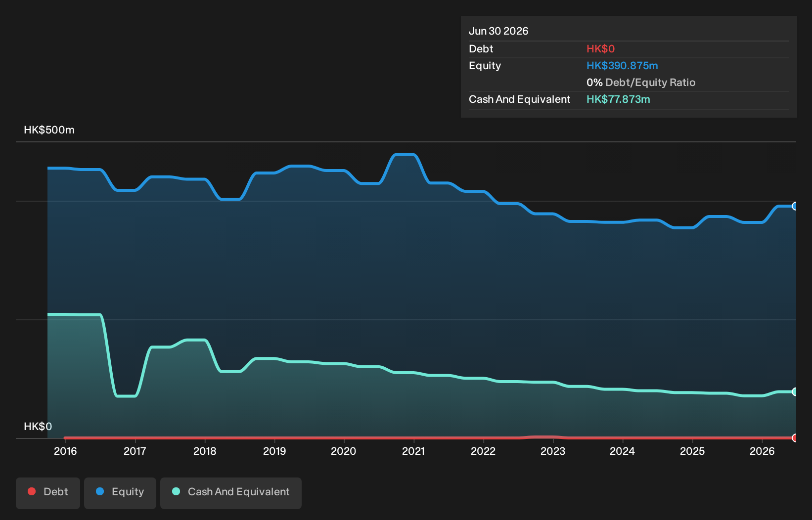Viewport: 812px width, 520px height.
Task: Click the red Debt legend dot
Action: tap(32, 491)
